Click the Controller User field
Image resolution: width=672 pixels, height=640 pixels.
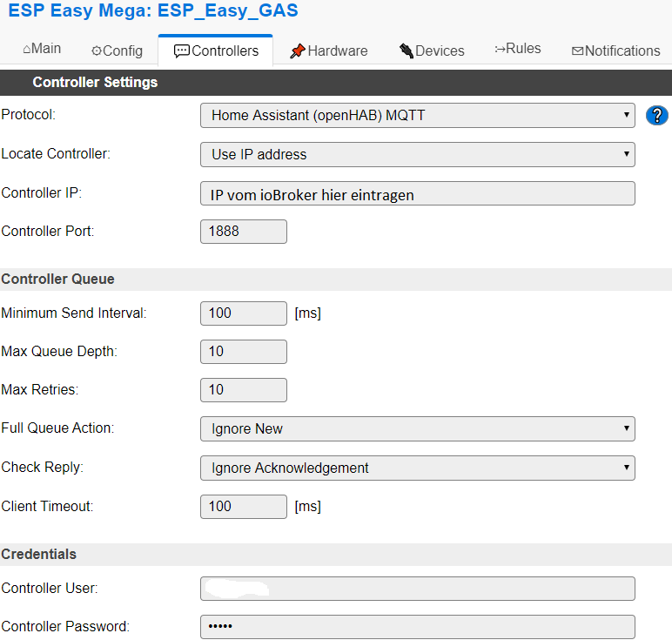[x=417, y=589]
